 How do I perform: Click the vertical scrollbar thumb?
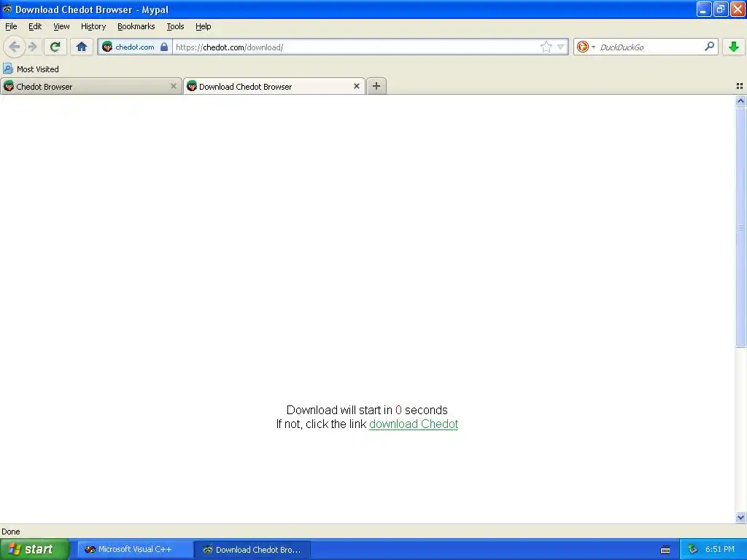pos(740,227)
